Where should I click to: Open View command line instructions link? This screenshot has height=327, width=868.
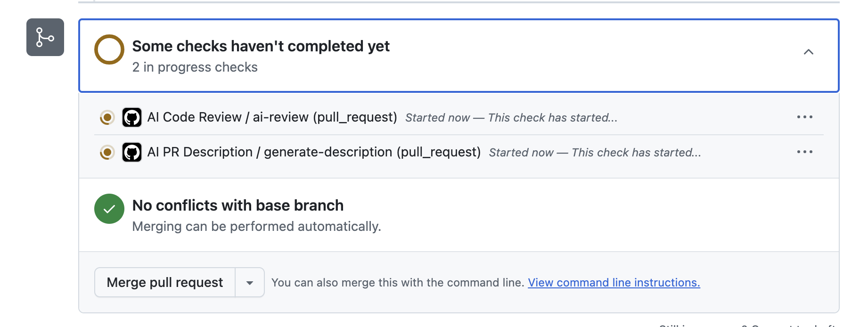[x=614, y=282]
